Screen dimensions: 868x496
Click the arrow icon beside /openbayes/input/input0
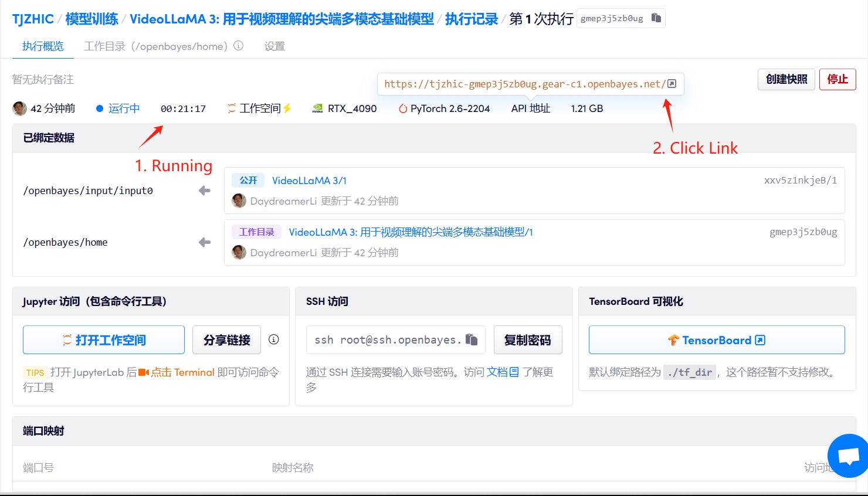point(204,191)
